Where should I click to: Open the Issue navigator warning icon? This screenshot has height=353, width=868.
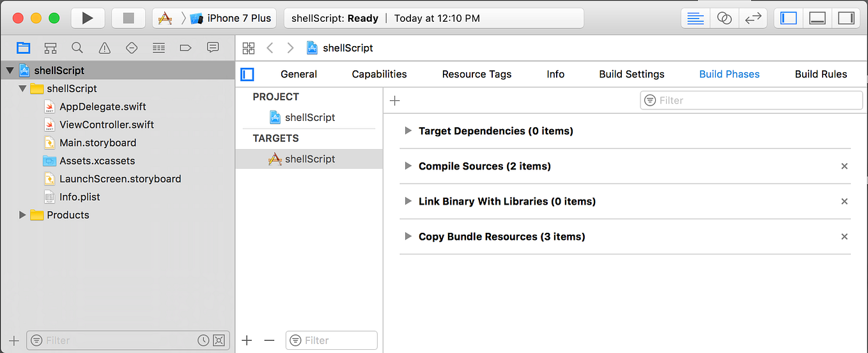coord(104,48)
